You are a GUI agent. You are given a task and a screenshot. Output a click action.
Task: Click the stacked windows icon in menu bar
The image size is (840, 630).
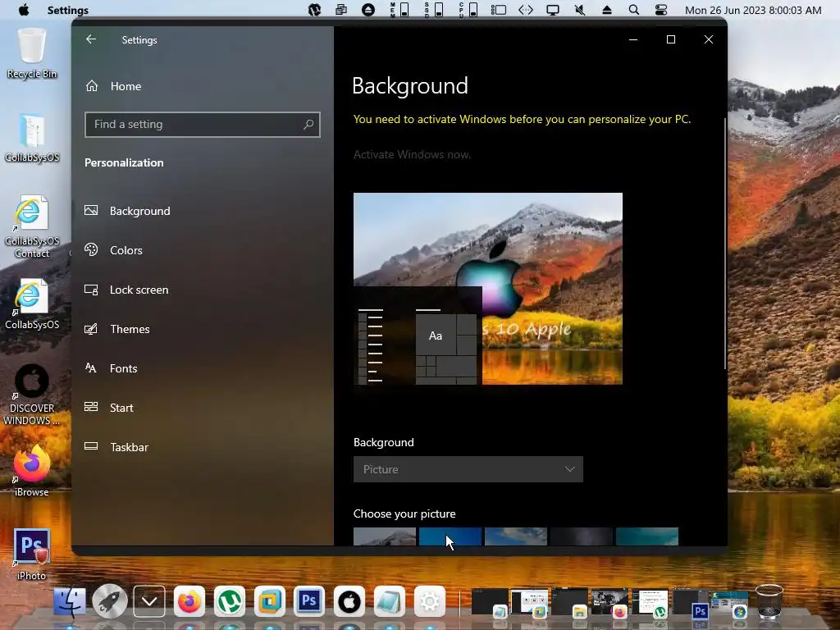click(x=341, y=10)
